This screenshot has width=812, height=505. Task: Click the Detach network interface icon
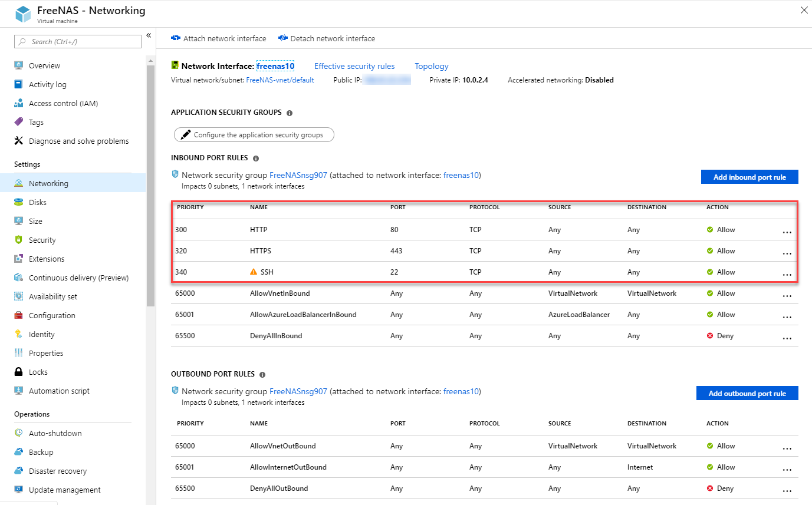click(x=282, y=38)
